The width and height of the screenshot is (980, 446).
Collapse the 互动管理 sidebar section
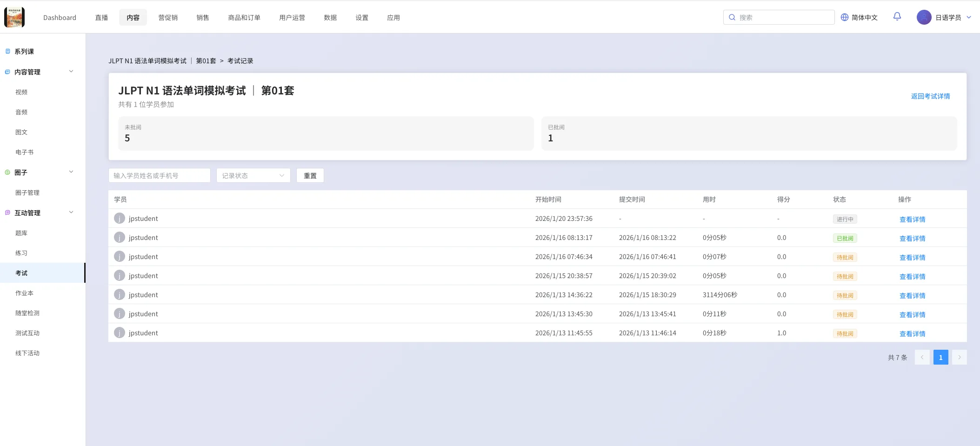[x=71, y=213]
